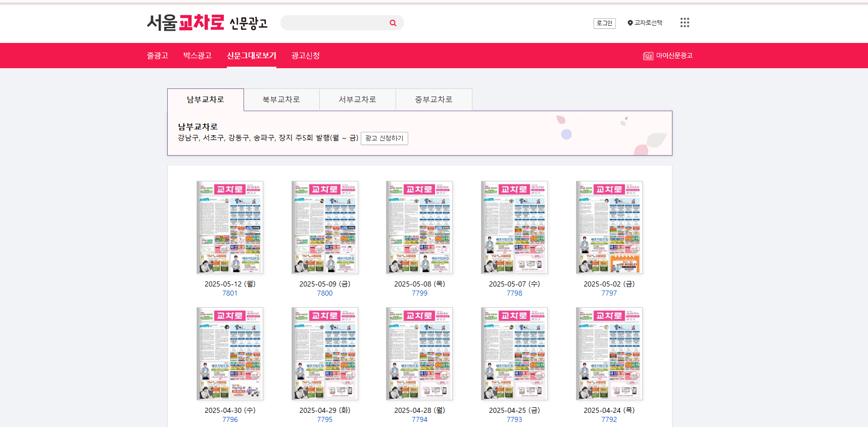Click issue number 7794 link
The width and height of the screenshot is (868, 427).
[419, 419]
